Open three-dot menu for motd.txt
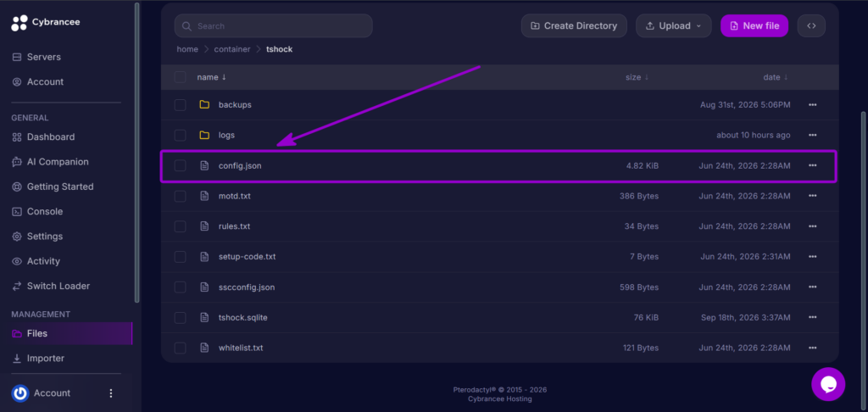Image resolution: width=868 pixels, height=412 pixels. click(812, 196)
